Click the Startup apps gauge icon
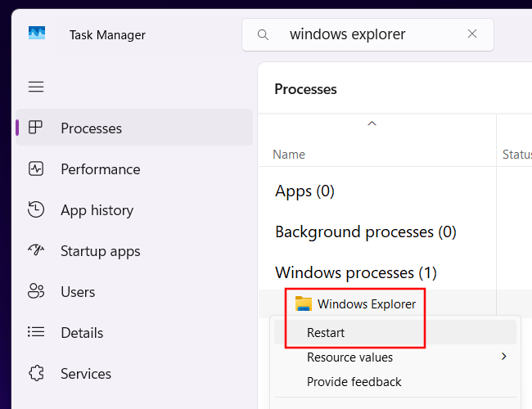The width and height of the screenshot is (532, 409). [x=36, y=250]
